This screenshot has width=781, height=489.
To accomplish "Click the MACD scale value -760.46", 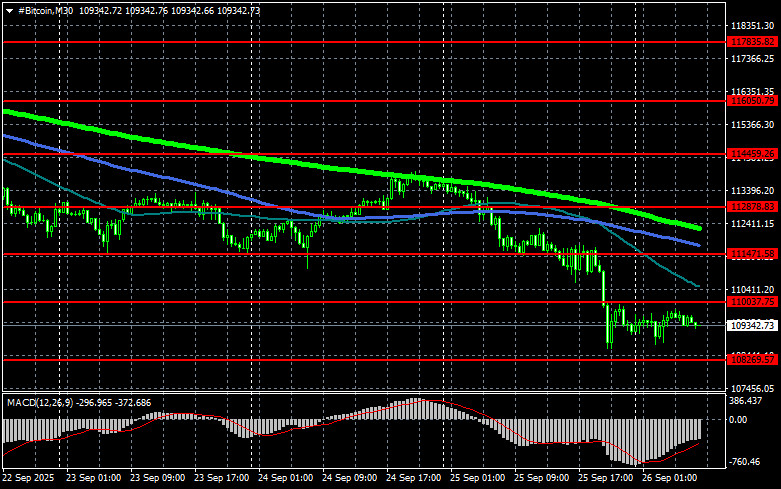I will click(x=745, y=462).
